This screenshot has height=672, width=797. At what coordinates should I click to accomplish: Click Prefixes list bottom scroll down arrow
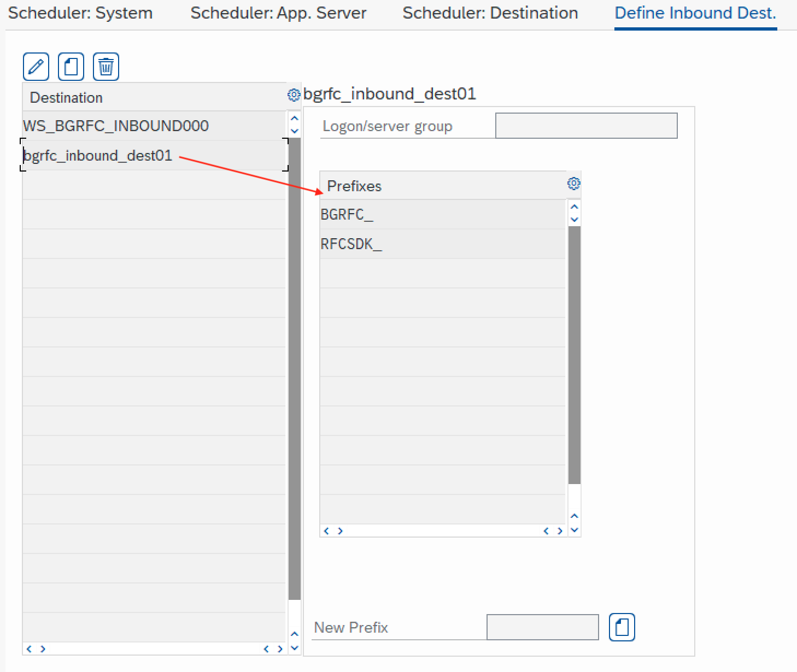pyautogui.click(x=574, y=529)
